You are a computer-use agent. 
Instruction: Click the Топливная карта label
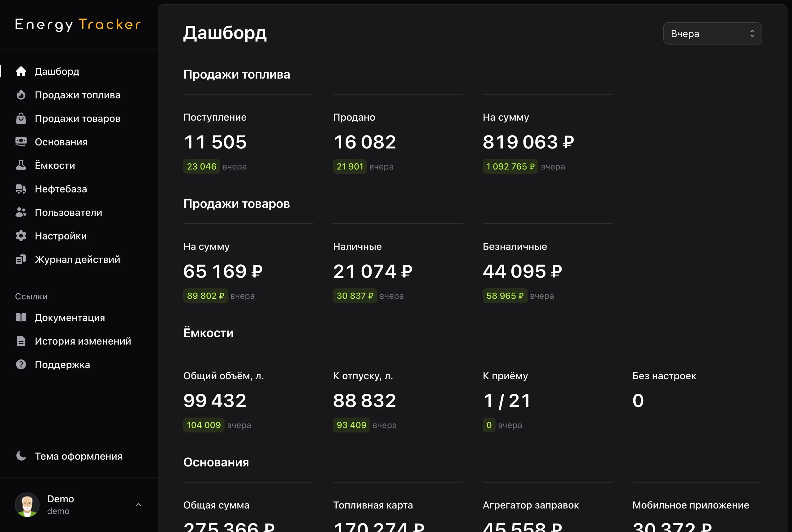[x=373, y=505]
